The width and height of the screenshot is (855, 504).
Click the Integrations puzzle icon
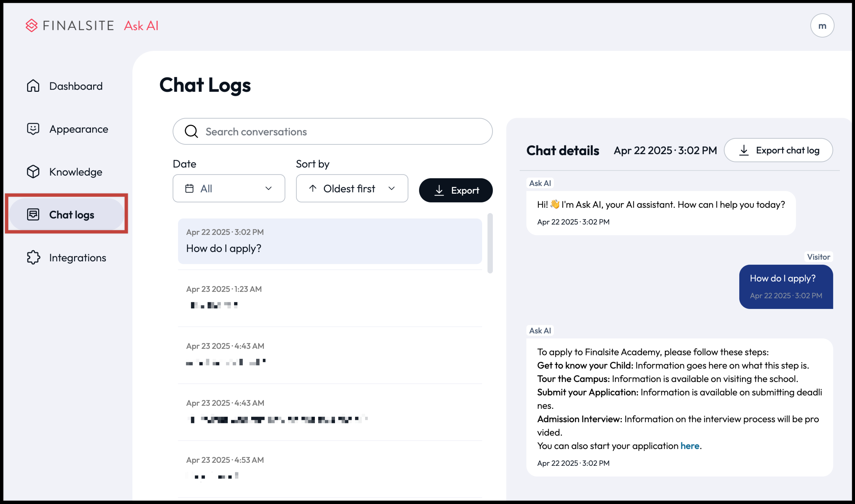point(33,257)
